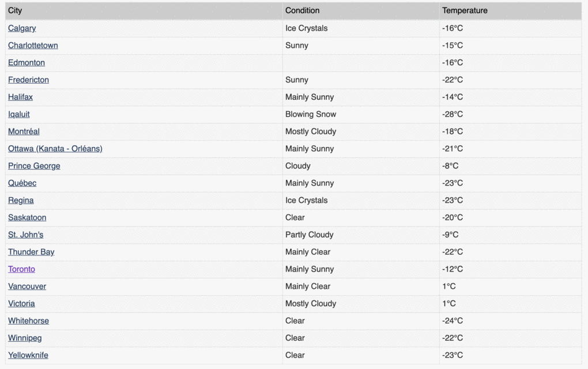Select Toronto's Mainly Sunny condition
Viewport: 588px width, 369px height.
point(310,269)
